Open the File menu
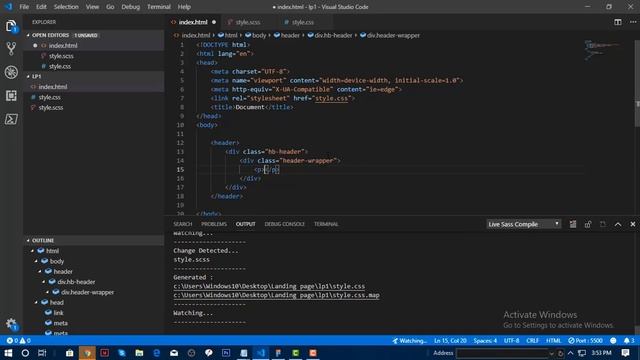Image resolution: width=640 pixels, height=360 pixels. [24, 7]
